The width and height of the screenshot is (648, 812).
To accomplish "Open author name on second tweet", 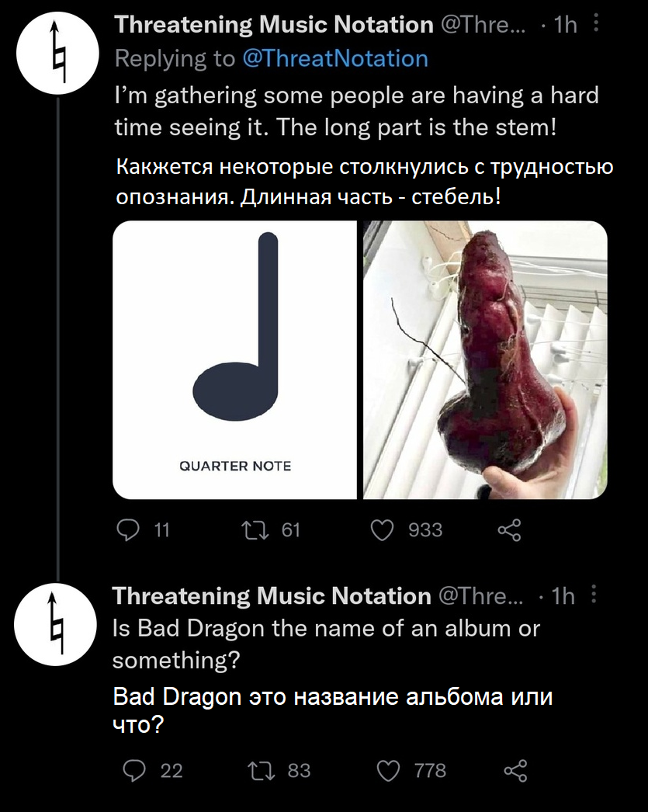I will pos(272,595).
